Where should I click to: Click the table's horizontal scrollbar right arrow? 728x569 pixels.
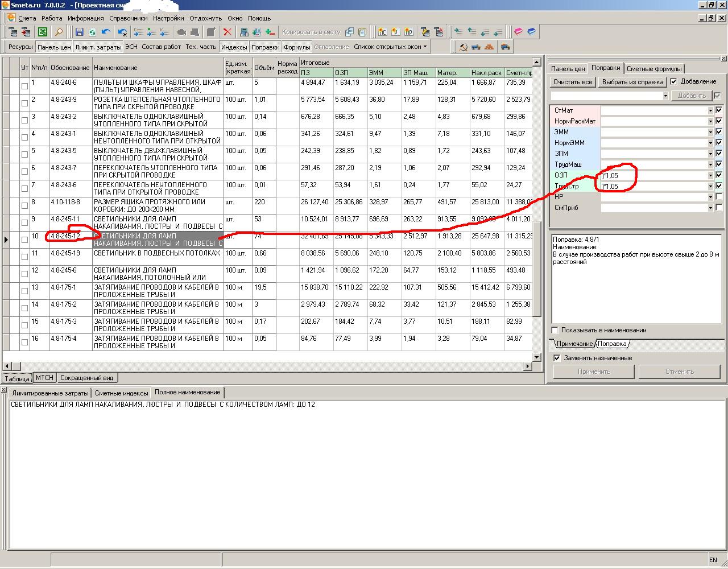point(528,366)
